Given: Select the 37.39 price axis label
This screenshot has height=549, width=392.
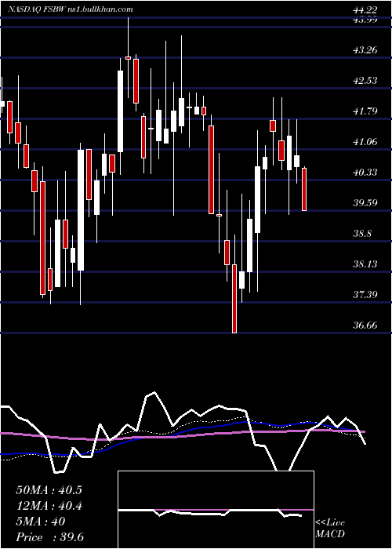Looking at the screenshot, I should (x=365, y=294).
